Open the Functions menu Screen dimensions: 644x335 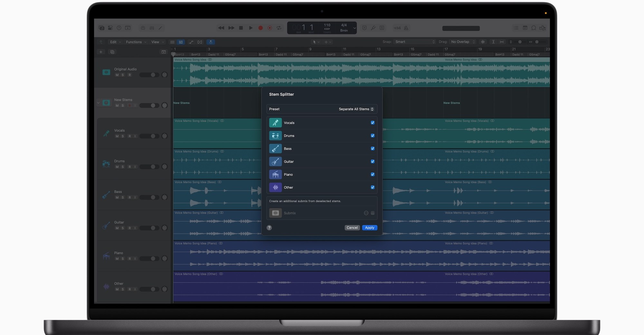coord(136,42)
